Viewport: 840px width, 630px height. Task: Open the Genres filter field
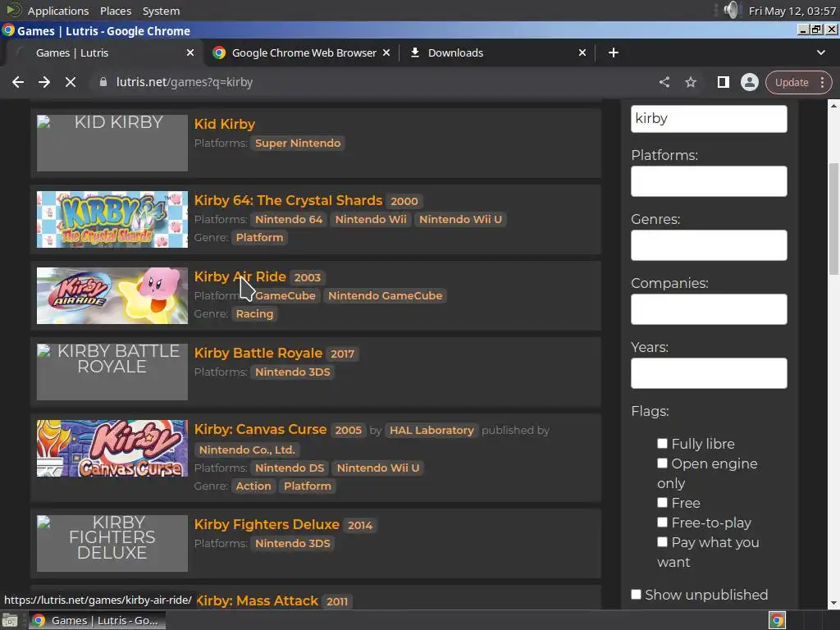[709, 244]
